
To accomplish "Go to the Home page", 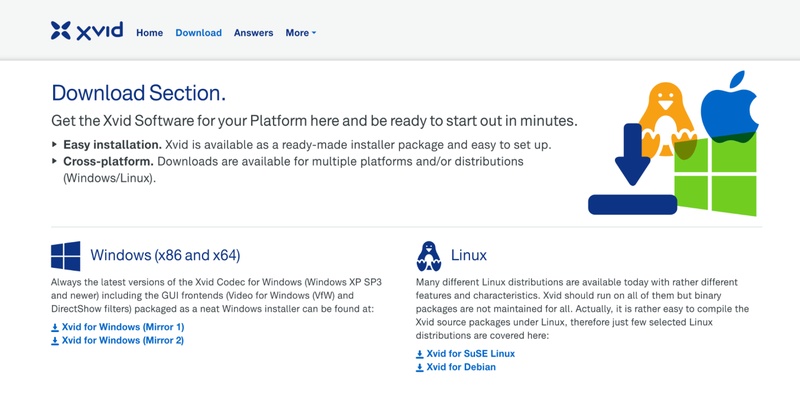I will [149, 33].
